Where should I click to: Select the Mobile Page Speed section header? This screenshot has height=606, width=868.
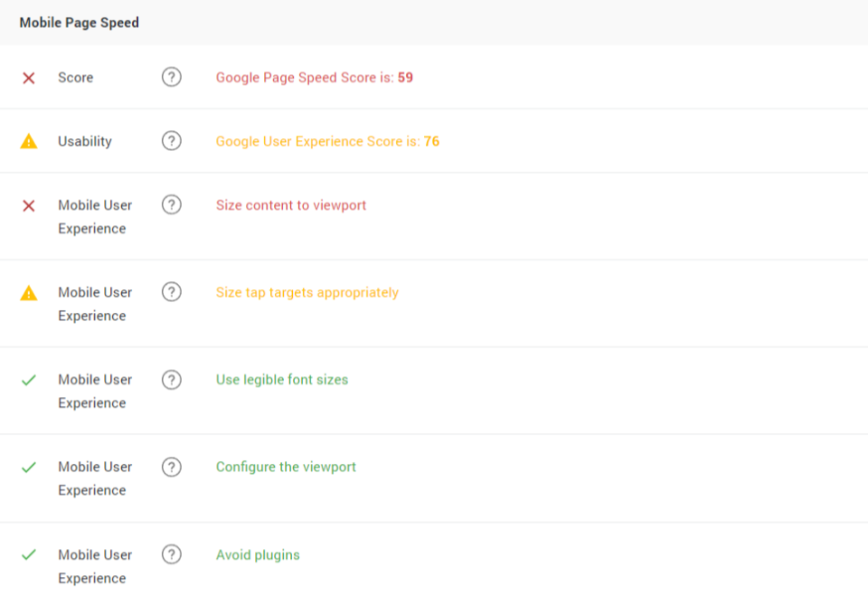79,23
